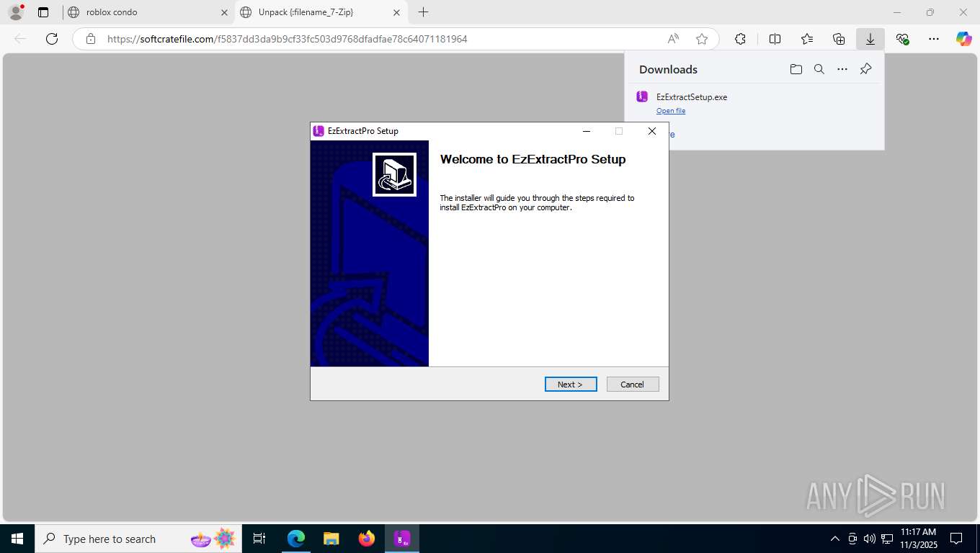This screenshot has width=980, height=553.
Task: Select the EzExtractPro taskbar icon
Action: point(402,539)
